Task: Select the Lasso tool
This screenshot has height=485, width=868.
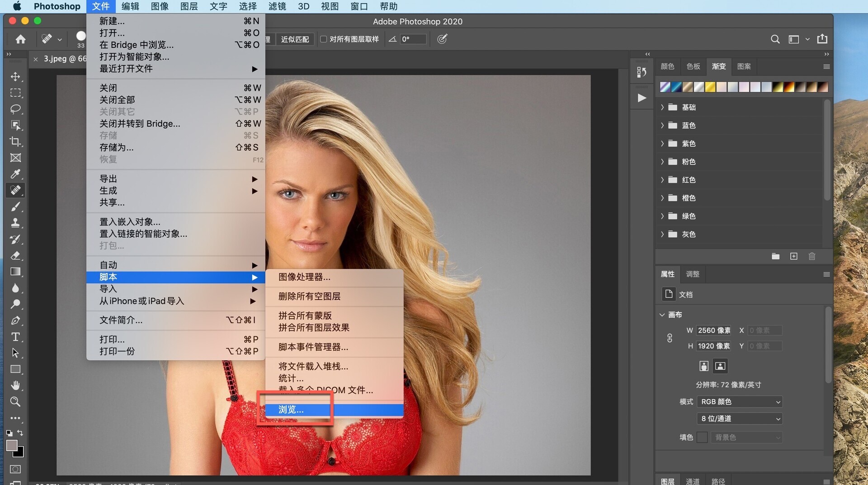Action: coord(15,109)
